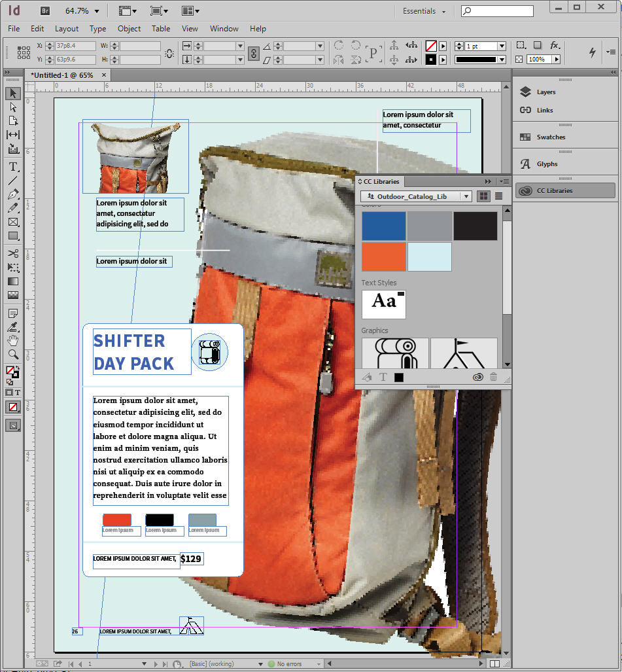Image resolution: width=622 pixels, height=672 pixels.
Task: Select the Eyedropper tool
Action: [x=13, y=327]
